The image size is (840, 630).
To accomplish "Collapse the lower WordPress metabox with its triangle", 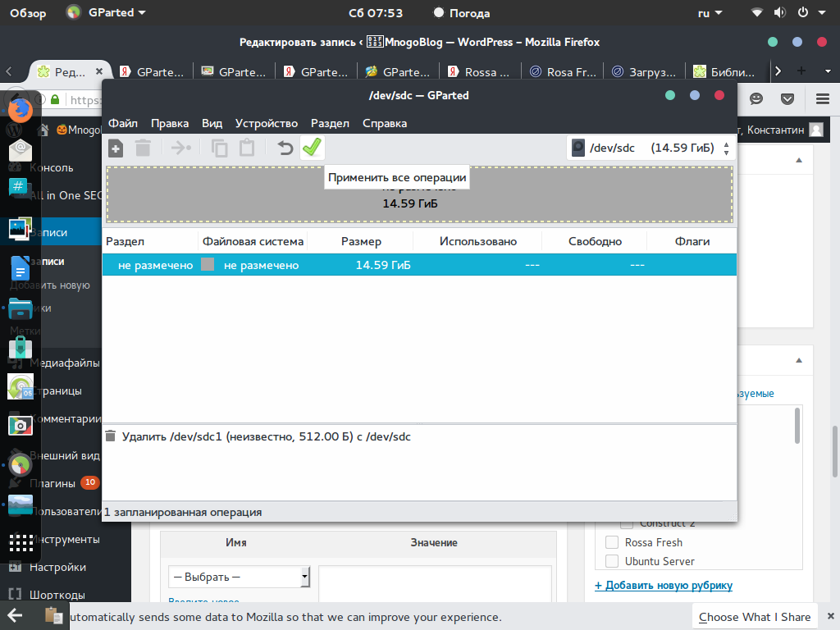I will [x=799, y=360].
